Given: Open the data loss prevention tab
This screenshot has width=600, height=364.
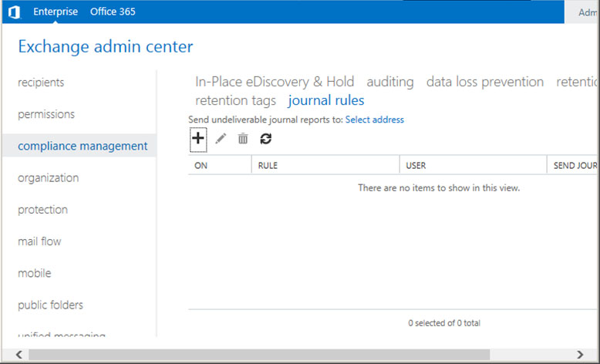Looking at the screenshot, I should [x=485, y=82].
